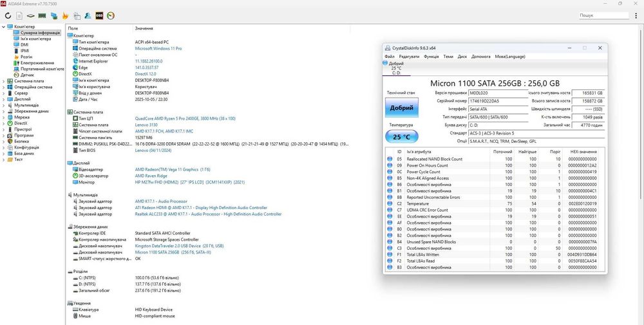The height and width of the screenshot is (325, 644).
Task: Open the Диск menu in CrystalDiskInfo
Action: tap(462, 57)
